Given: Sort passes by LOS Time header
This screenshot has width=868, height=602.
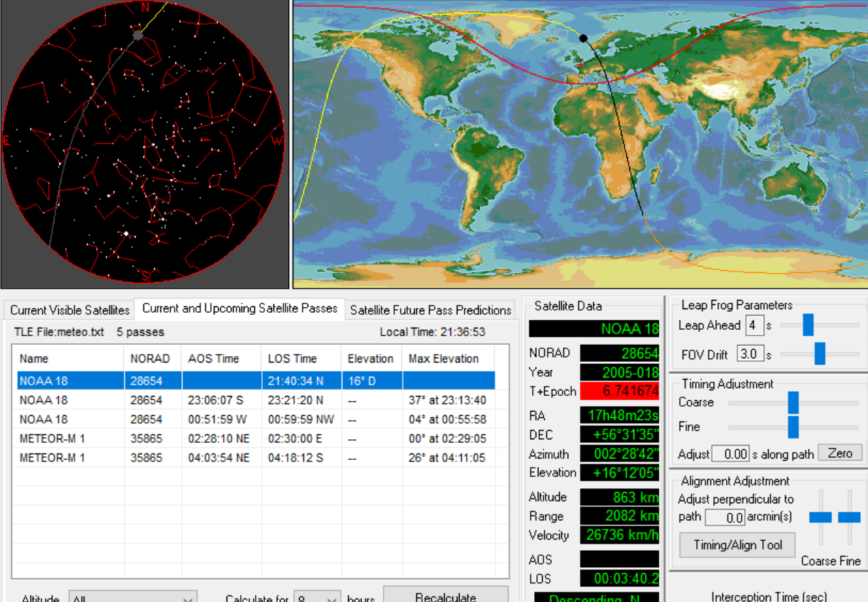Looking at the screenshot, I should point(302,359).
